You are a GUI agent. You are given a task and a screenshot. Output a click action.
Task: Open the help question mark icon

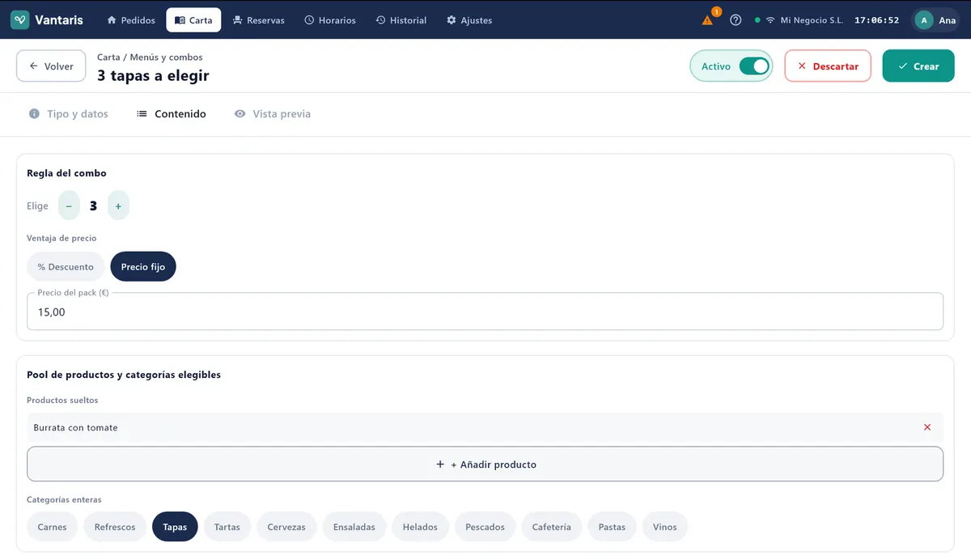coord(736,20)
